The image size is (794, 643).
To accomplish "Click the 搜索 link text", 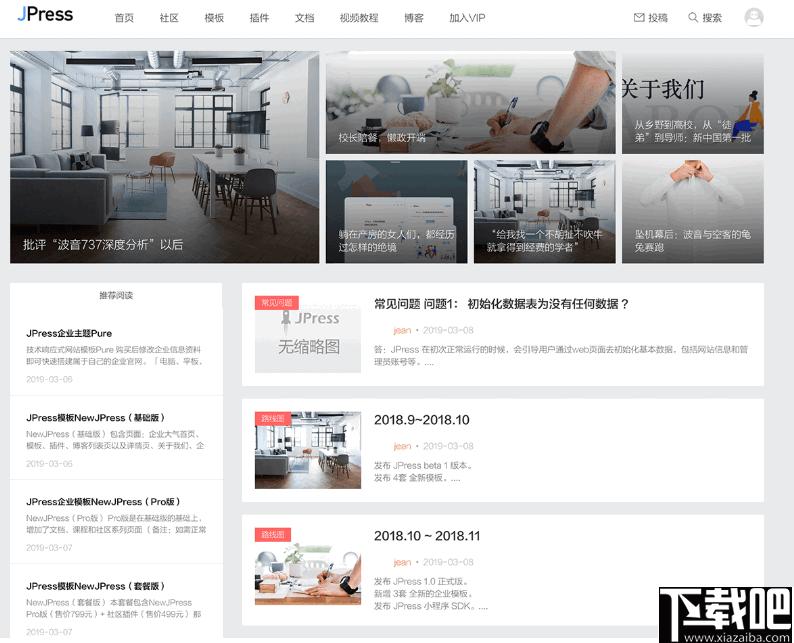I will (711, 18).
